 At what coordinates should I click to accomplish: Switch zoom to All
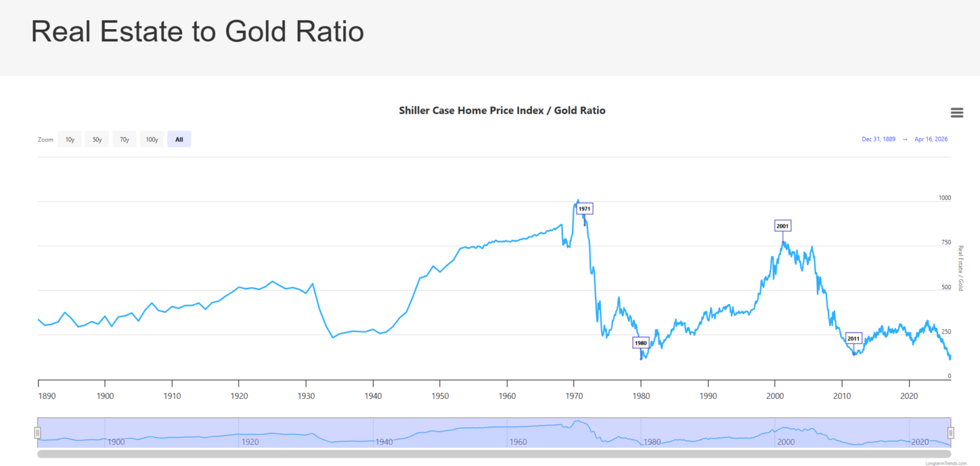(x=179, y=139)
